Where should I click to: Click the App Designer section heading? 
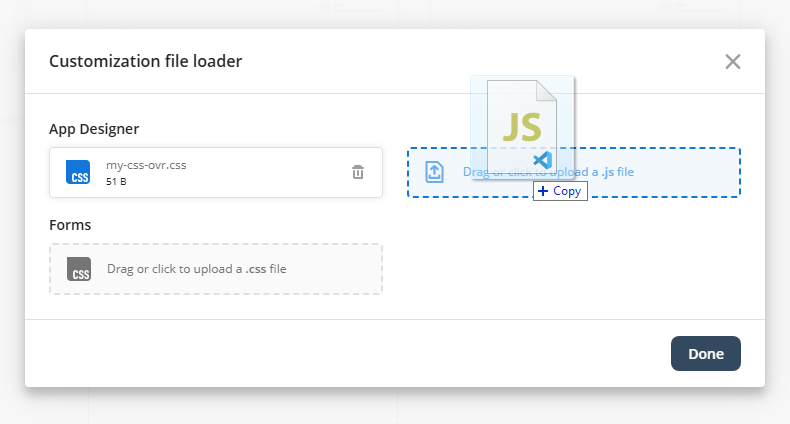(94, 129)
